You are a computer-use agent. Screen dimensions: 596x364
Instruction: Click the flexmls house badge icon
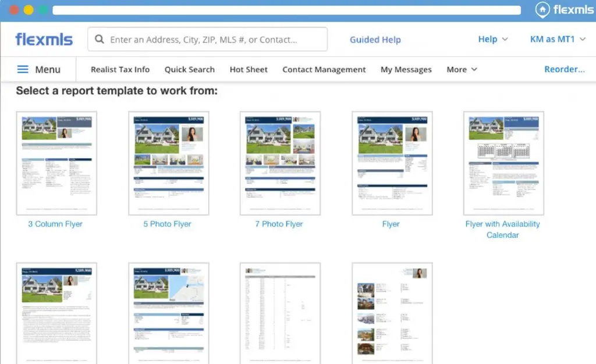point(542,9)
